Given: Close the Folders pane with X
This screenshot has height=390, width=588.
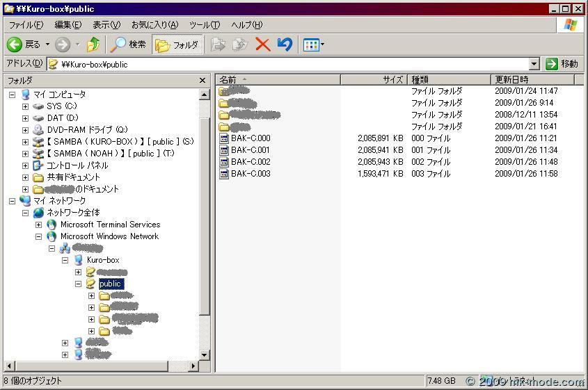Looking at the screenshot, I should tap(202, 81).
